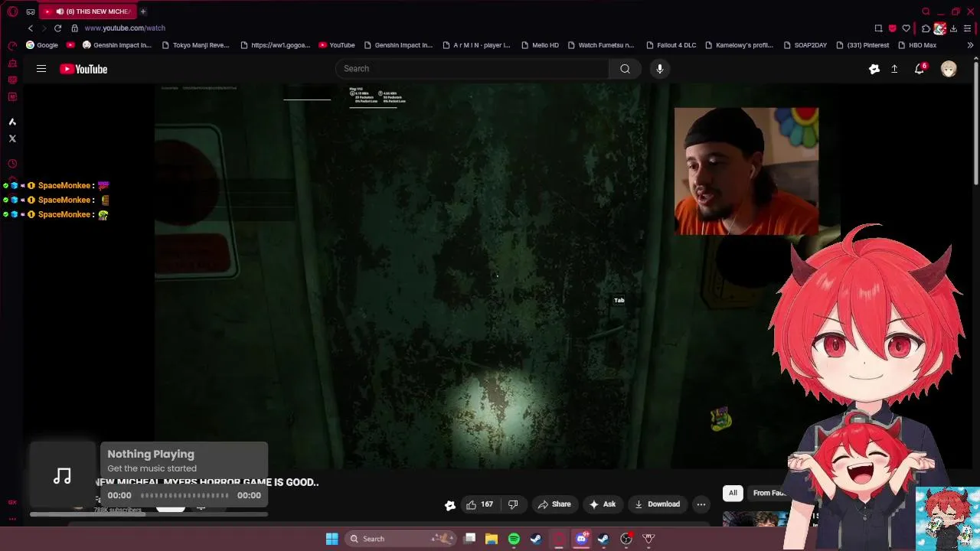Screen dimensions: 980x551
Task: Add page to bookmarks heart icon
Action: 906,28
